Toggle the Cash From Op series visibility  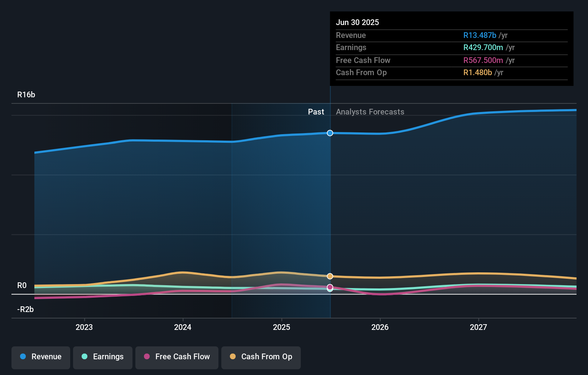coord(261,357)
